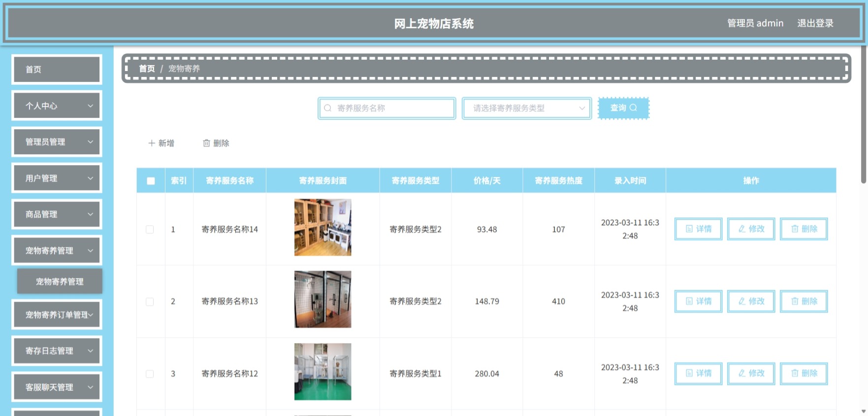Screen dimensions: 868x416
Task: Collapse 宠物寄养管理 menu chevron
Action: click(90, 250)
